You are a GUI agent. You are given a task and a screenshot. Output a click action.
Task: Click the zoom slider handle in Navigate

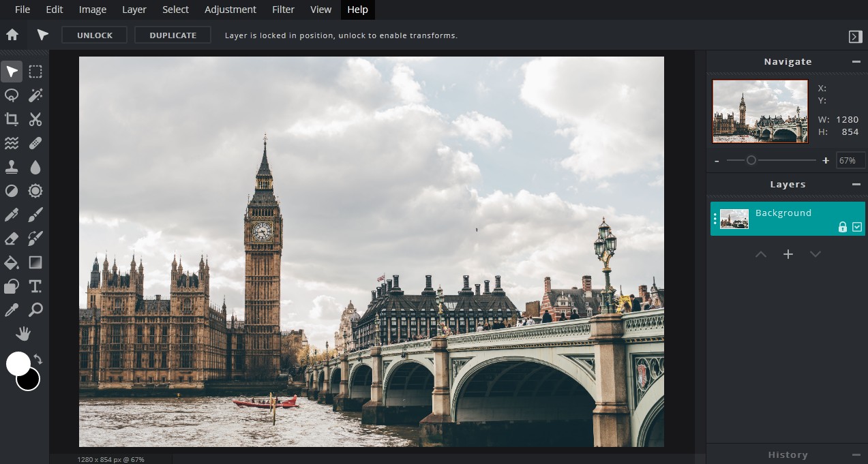[751, 160]
